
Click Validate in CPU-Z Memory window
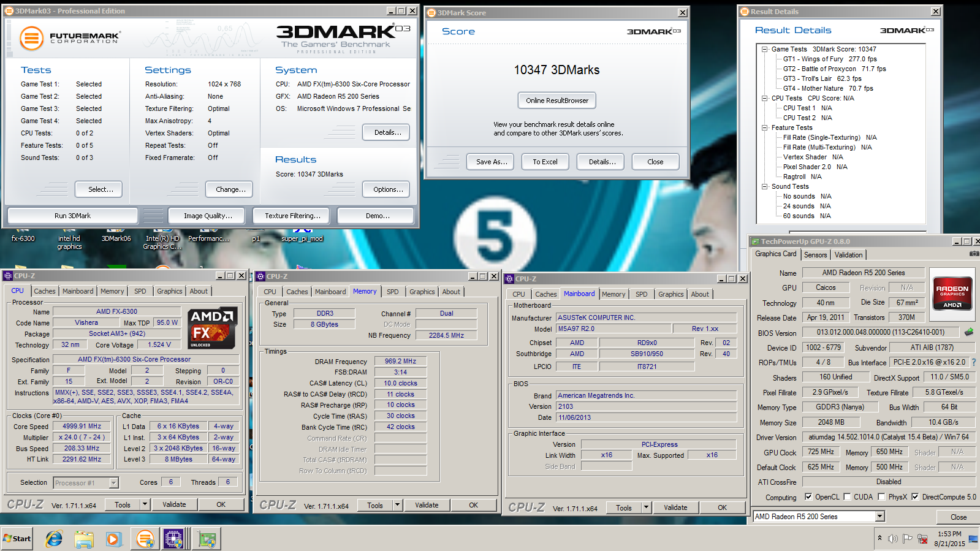pyautogui.click(x=427, y=506)
